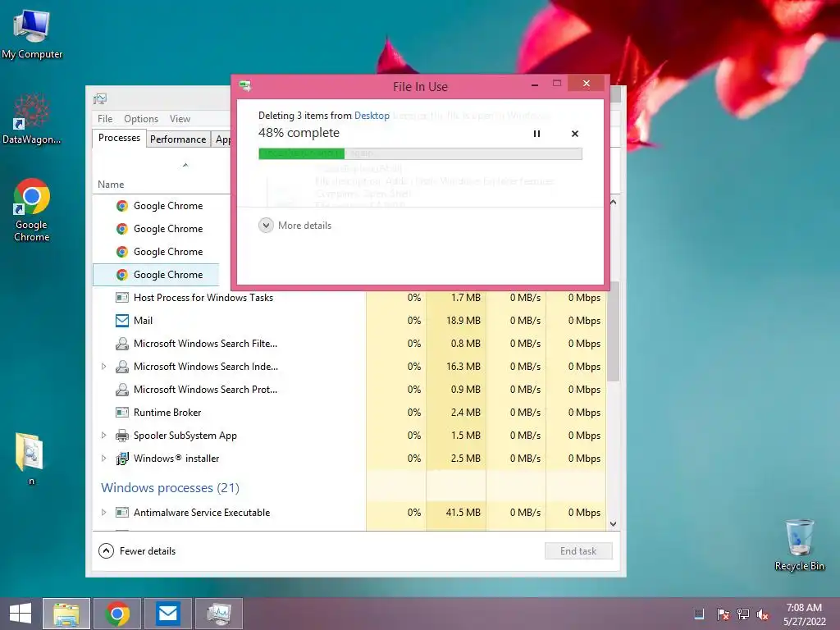Click the sort arrow above Name column

point(185,165)
